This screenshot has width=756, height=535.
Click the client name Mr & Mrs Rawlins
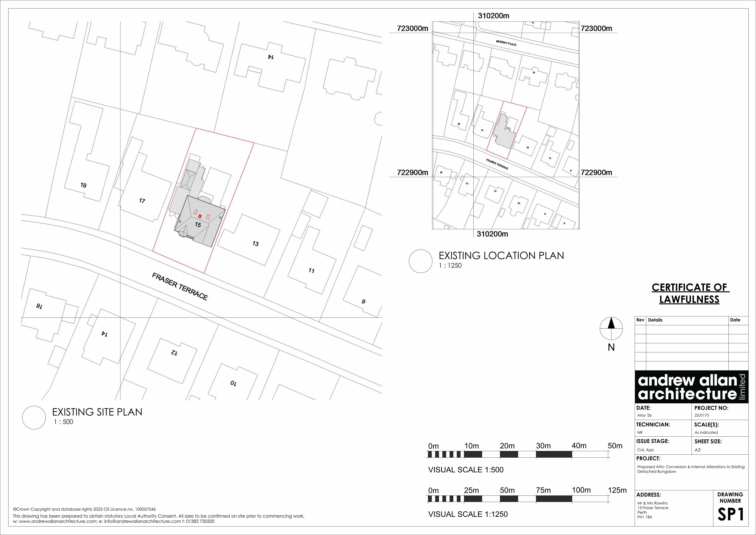click(x=652, y=503)
